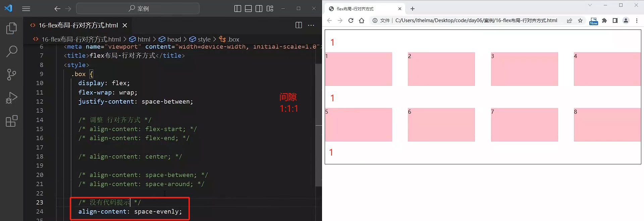Image resolution: width=644 pixels, height=221 pixels.
Task: Click pink box number 7 in browser
Action: click(525, 125)
